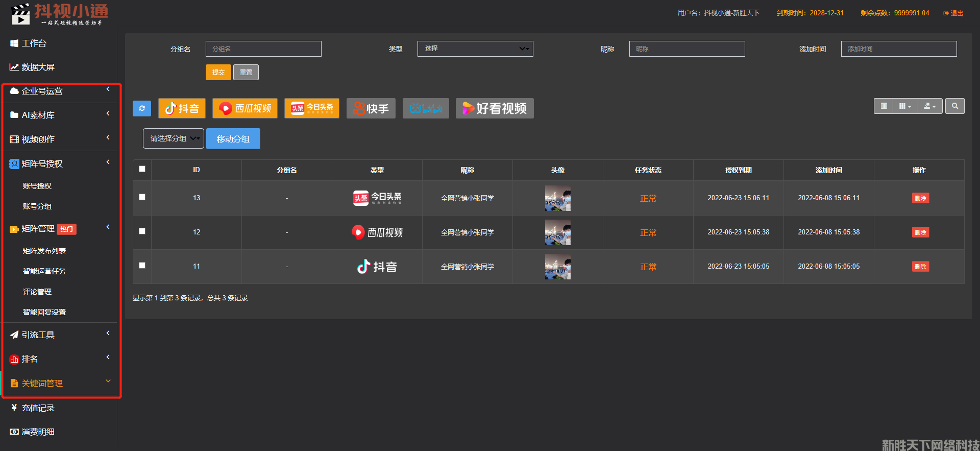
Task: Click the 分组名 text input field
Action: [x=263, y=49]
